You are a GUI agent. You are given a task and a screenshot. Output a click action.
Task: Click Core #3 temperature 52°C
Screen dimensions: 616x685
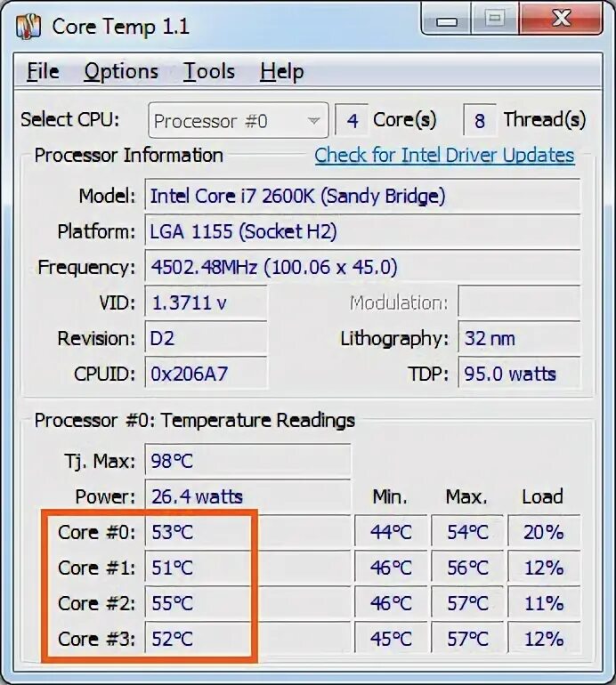coord(247,639)
